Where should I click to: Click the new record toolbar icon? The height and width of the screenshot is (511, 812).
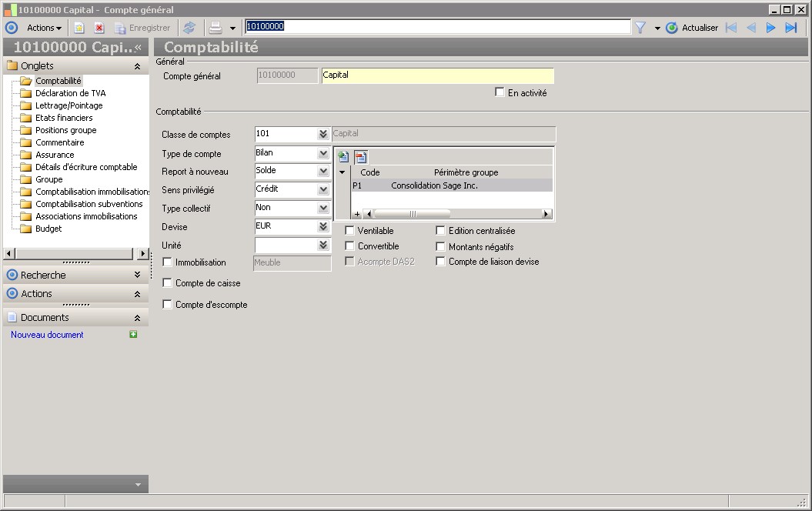tap(79, 28)
